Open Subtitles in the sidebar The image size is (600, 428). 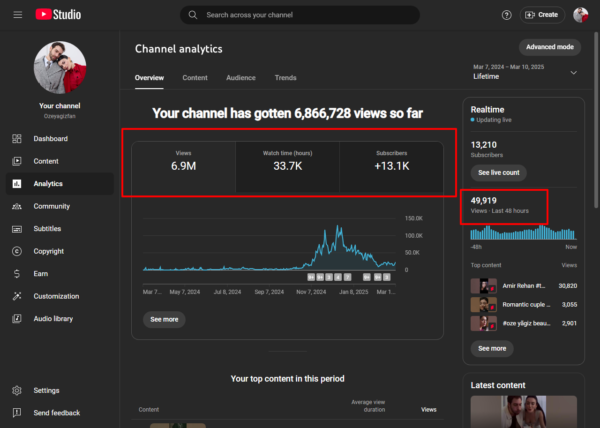[x=48, y=228]
